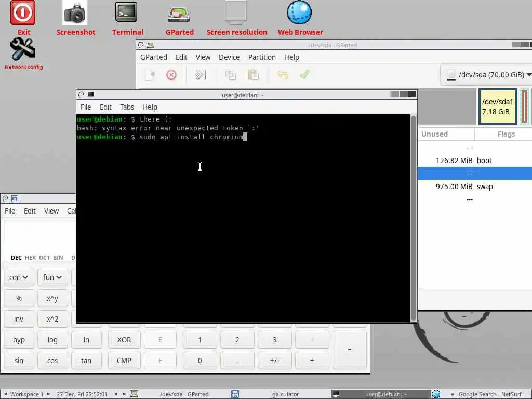Click the equals key in galculator
Image resolution: width=532 pixels, height=399 pixels.
(350, 350)
